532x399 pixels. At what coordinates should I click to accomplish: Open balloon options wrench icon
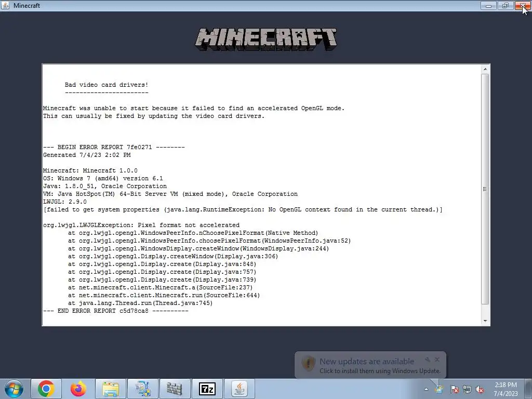(x=428, y=360)
